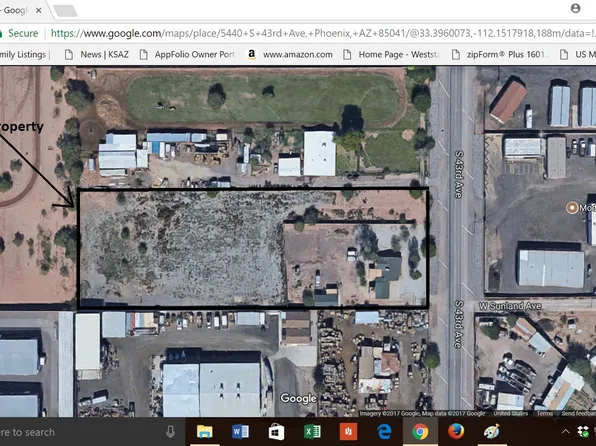Open the Terms link on the map

(x=545, y=414)
